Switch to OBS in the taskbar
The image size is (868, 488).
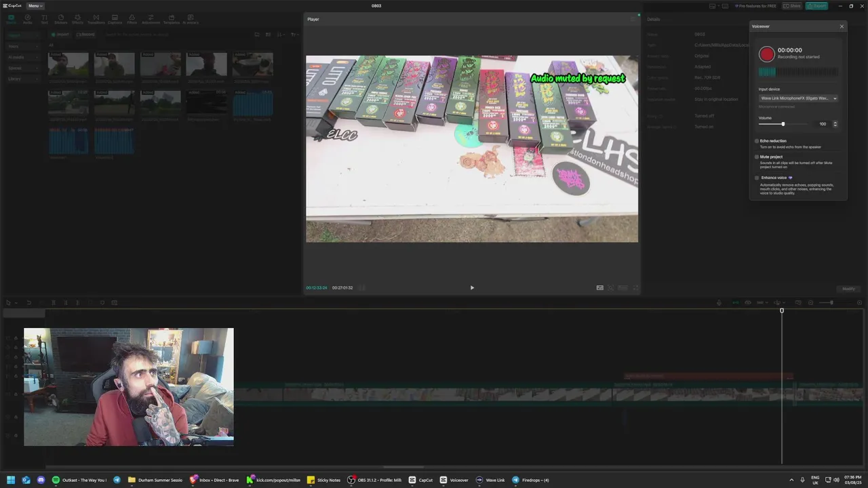point(374,480)
